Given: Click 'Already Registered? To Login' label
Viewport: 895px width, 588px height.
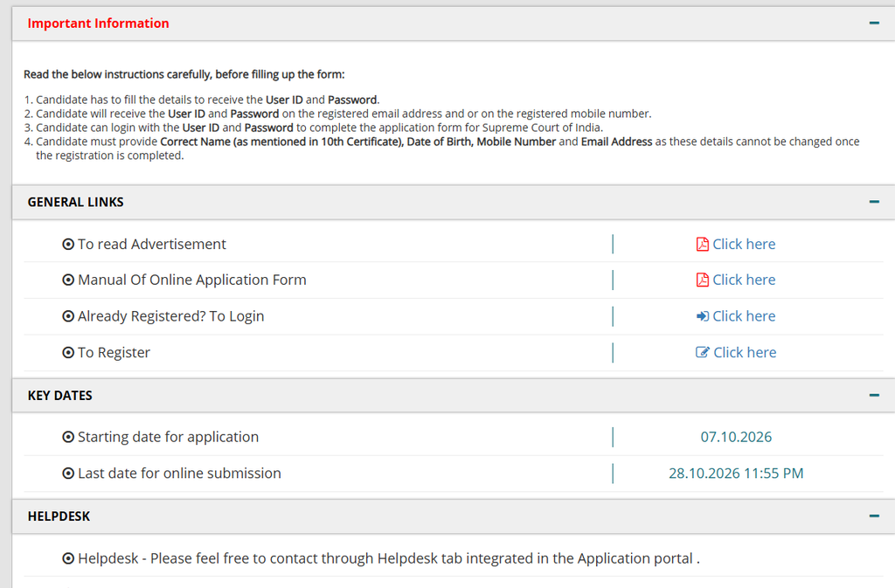Looking at the screenshot, I should coord(170,316).
